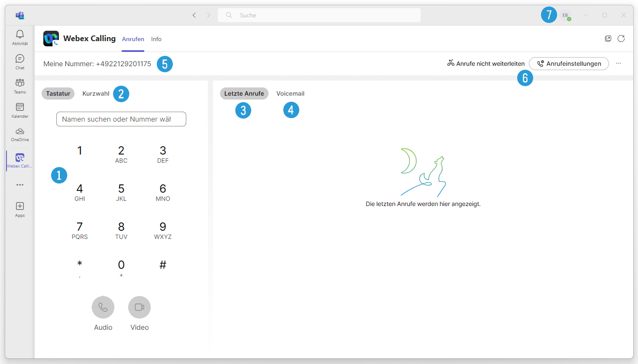This screenshot has width=638, height=364.
Task: Open the Apps store icon
Action: click(x=20, y=209)
